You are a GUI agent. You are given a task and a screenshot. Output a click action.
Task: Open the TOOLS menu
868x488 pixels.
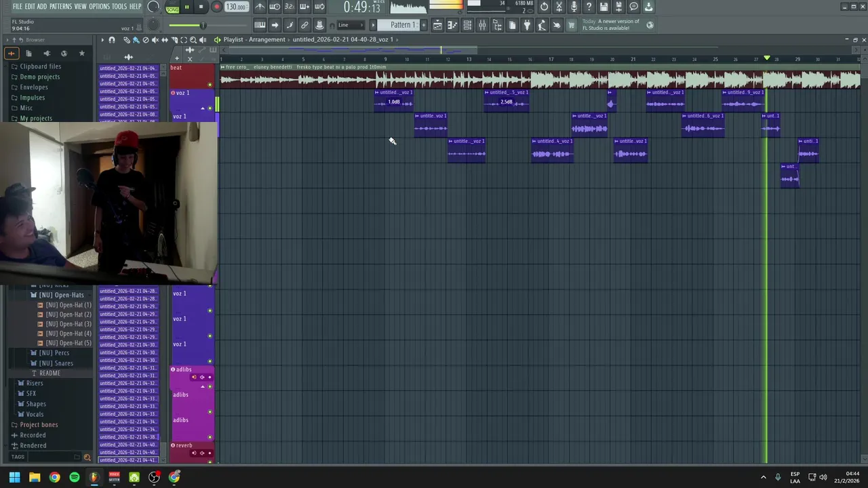click(x=119, y=7)
